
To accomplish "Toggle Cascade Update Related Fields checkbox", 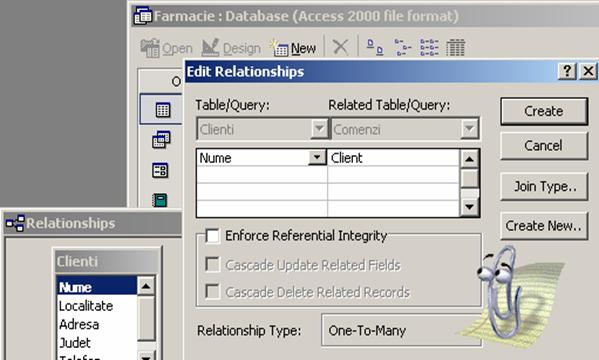I will click(212, 264).
